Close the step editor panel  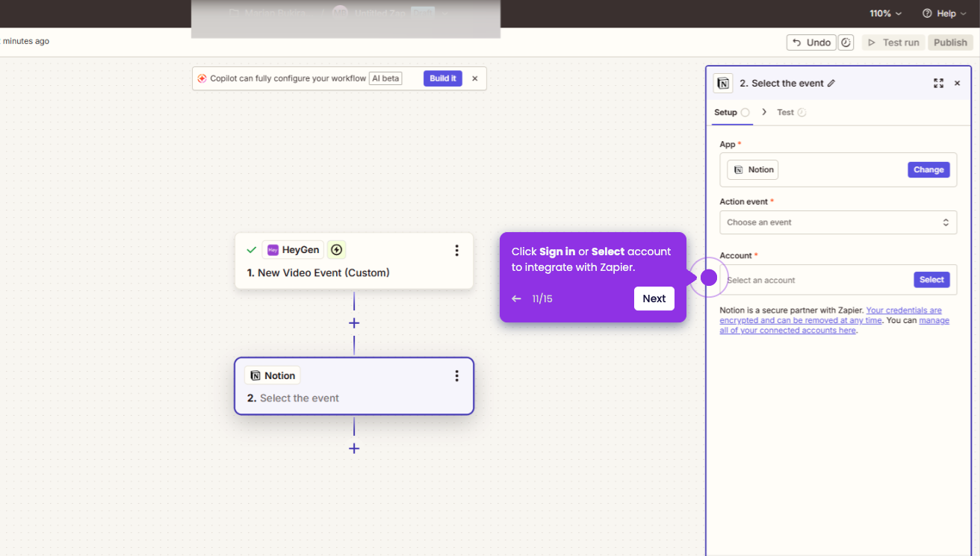point(957,84)
